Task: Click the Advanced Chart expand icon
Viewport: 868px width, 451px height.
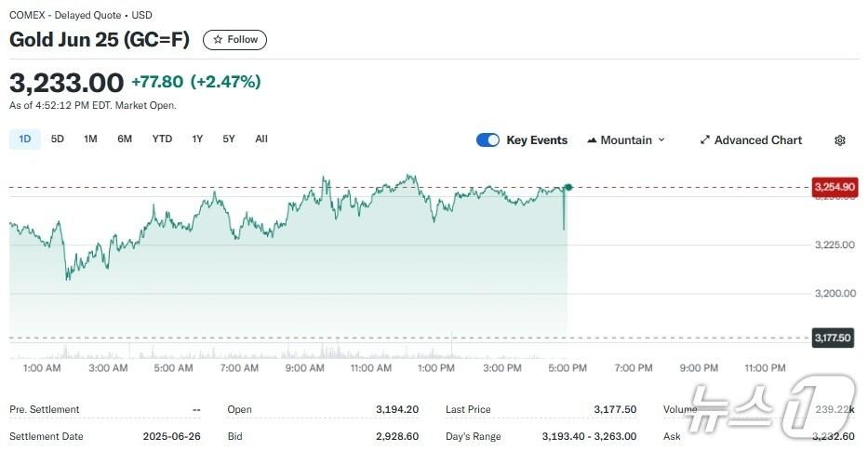Action: tap(705, 140)
